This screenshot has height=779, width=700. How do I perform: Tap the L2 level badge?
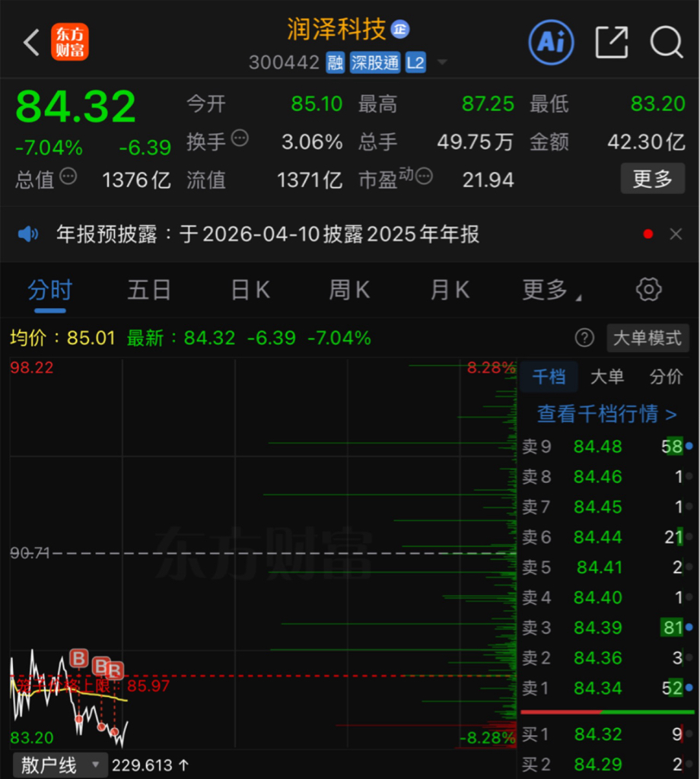click(x=415, y=63)
